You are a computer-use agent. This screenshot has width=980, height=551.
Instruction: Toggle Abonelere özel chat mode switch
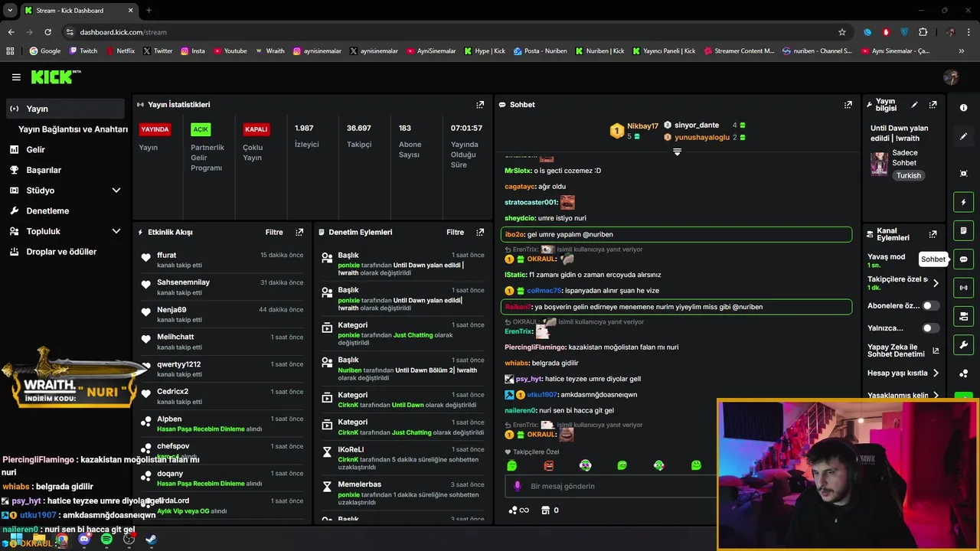point(930,305)
